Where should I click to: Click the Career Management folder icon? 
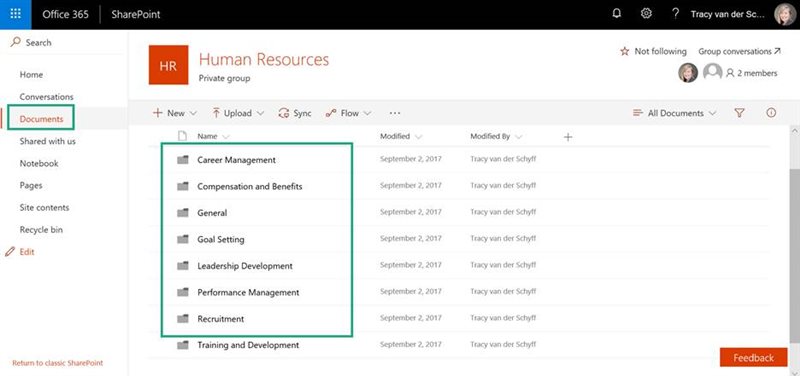pyautogui.click(x=183, y=160)
